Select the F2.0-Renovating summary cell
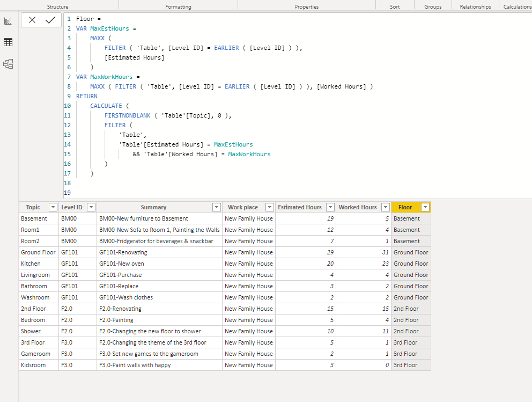 coord(159,309)
